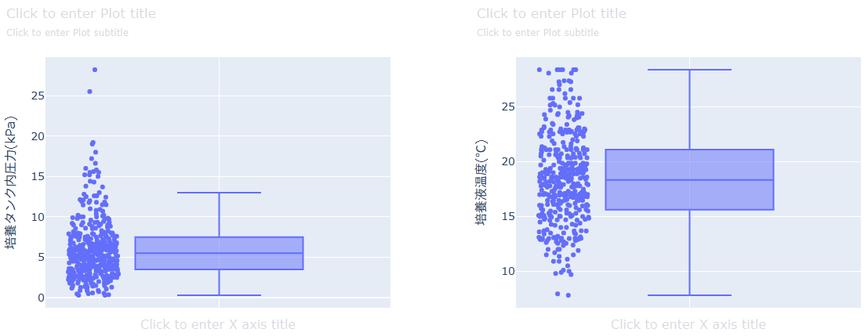The width and height of the screenshot is (868, 336).
Task: Click the left plot's title placeholder
Action: pos(81,13)
